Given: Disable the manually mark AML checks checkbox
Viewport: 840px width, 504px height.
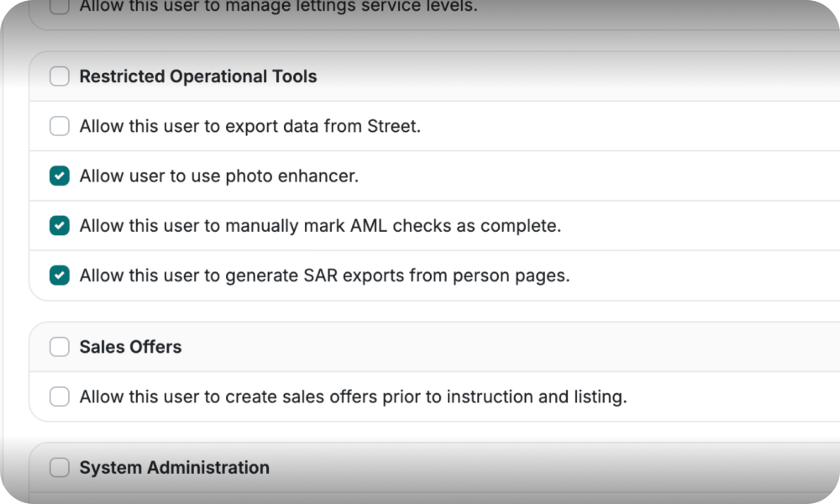Looking at the screenshot, I should tap(60, 226).
